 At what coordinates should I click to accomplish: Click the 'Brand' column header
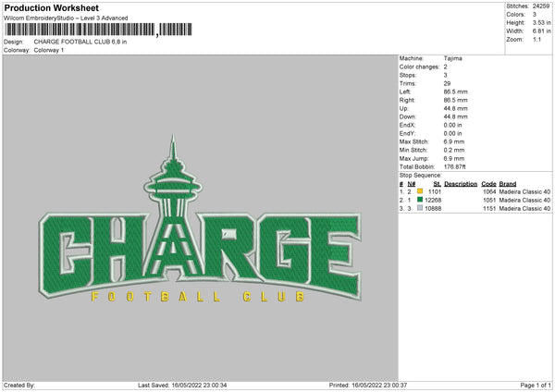508,184
